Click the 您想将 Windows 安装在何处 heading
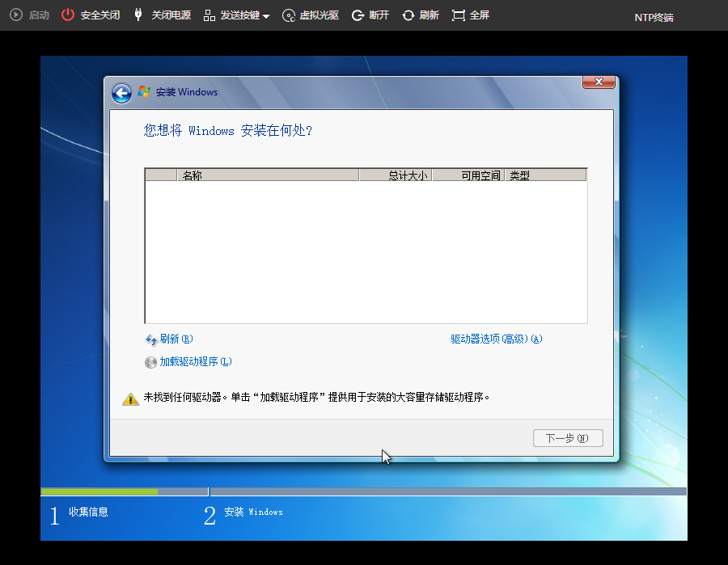Screen dimensions: 728x565 [x=228, y=130]
